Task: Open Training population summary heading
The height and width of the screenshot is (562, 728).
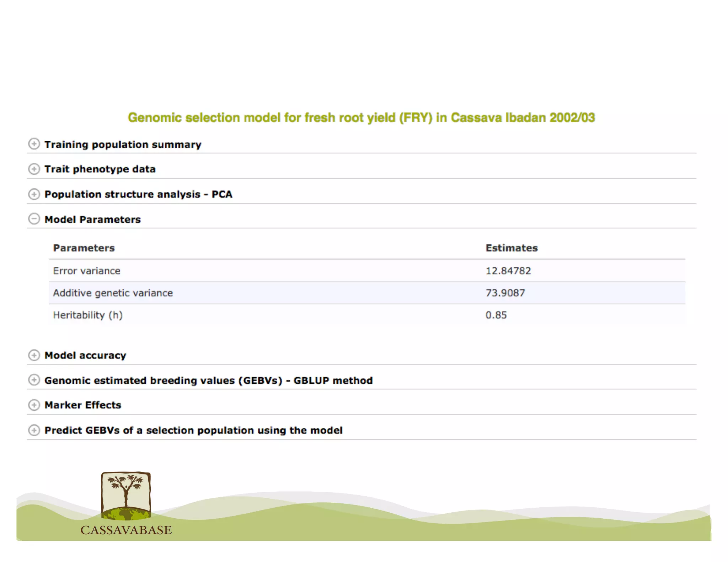Action: tap(123, 145)
